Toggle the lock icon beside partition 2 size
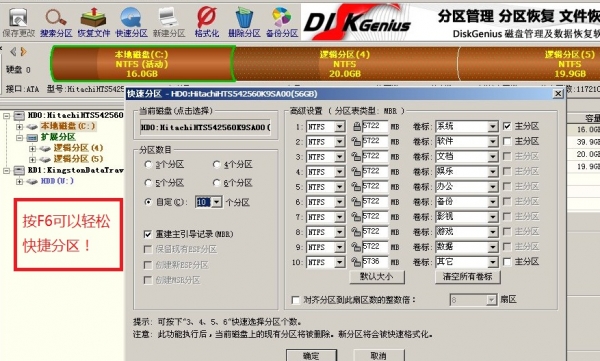Image resolution: width=600 pixels, height=361 pixels. pos(356,142)
